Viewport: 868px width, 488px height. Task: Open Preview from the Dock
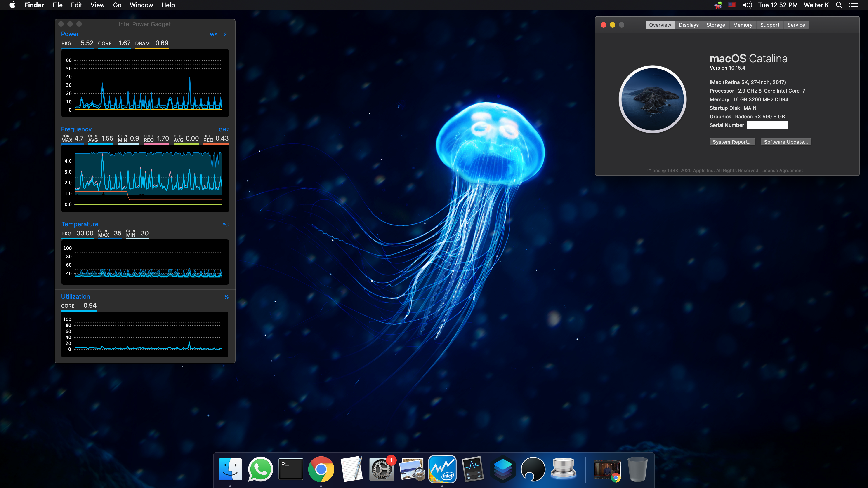[x=412, y=469]
